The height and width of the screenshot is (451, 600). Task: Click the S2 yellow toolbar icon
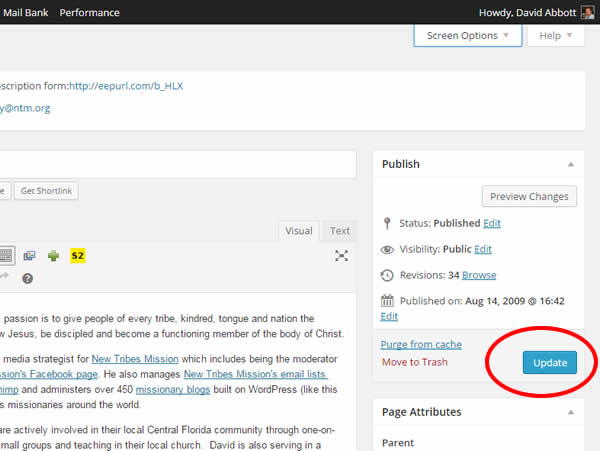tap(78, 256)
